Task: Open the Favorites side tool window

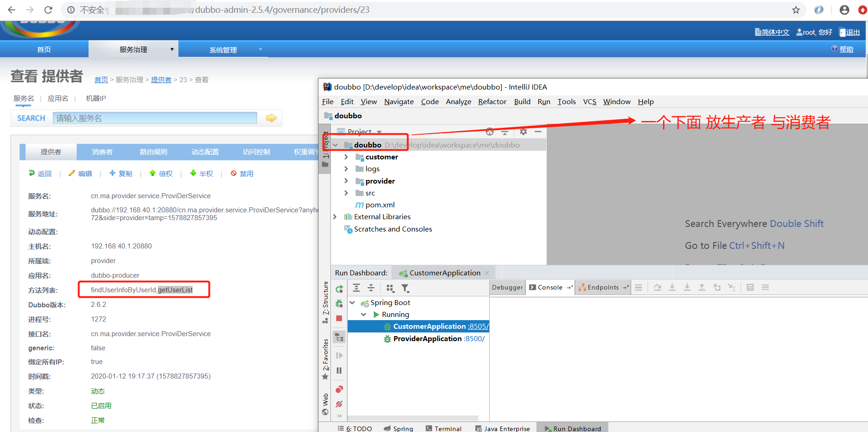Action: pos(325,359)
